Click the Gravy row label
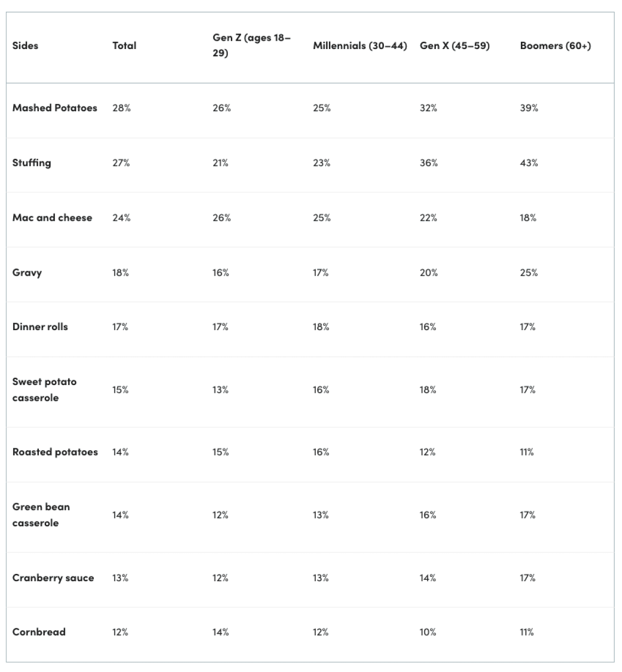 27,272
